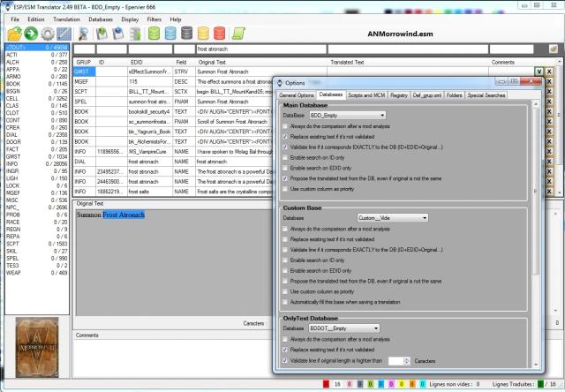The height and width of the screenshot is (392, 565).
Task: Enable 'Automatically fill this base when saving'
Action: pyautogui.click(x=285, y=302)
